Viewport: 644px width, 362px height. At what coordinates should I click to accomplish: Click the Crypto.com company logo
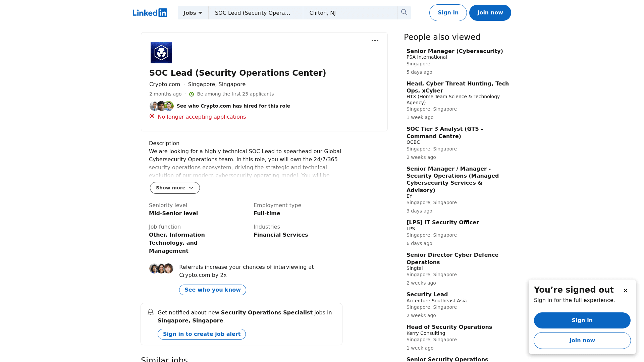[x=161, y=53]
